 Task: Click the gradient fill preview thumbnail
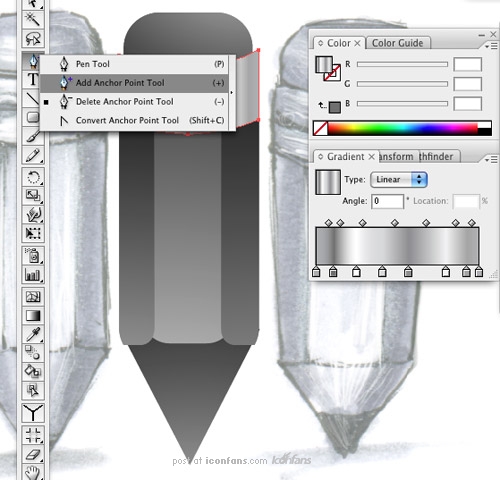tap(328, 182)
